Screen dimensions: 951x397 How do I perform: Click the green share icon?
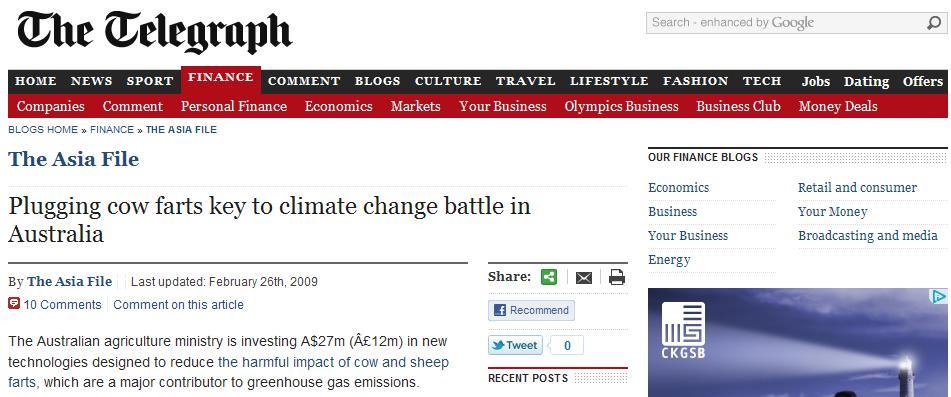pos(549,277)
